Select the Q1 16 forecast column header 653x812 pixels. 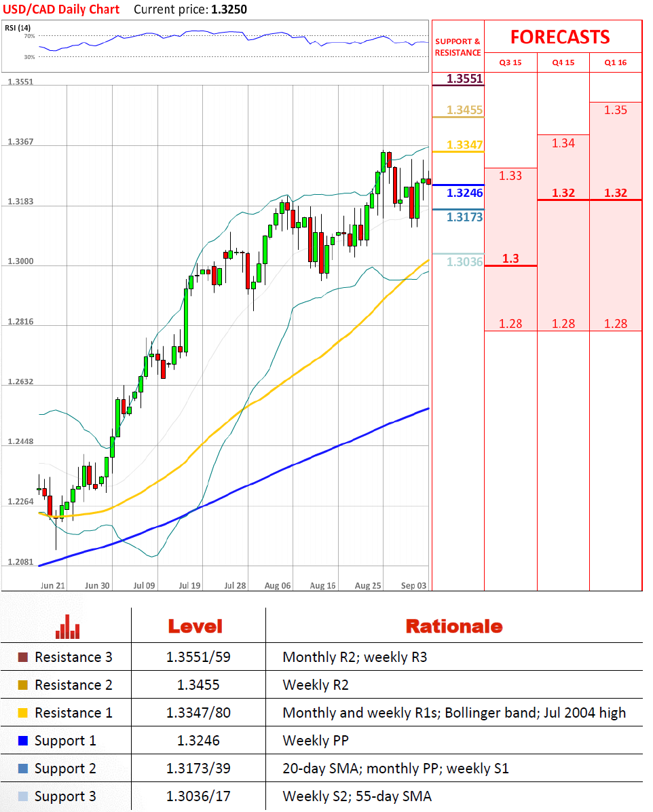click(616, 62)
